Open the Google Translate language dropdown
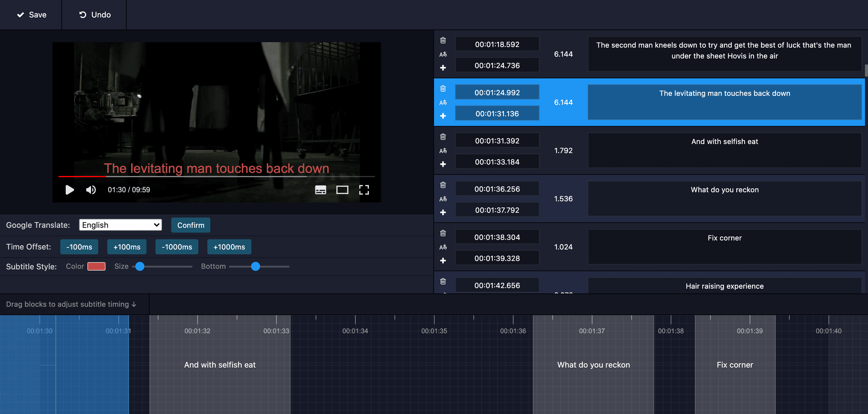Image resolution: width=868 pixels, height=414 pixels. coord(120,225)
